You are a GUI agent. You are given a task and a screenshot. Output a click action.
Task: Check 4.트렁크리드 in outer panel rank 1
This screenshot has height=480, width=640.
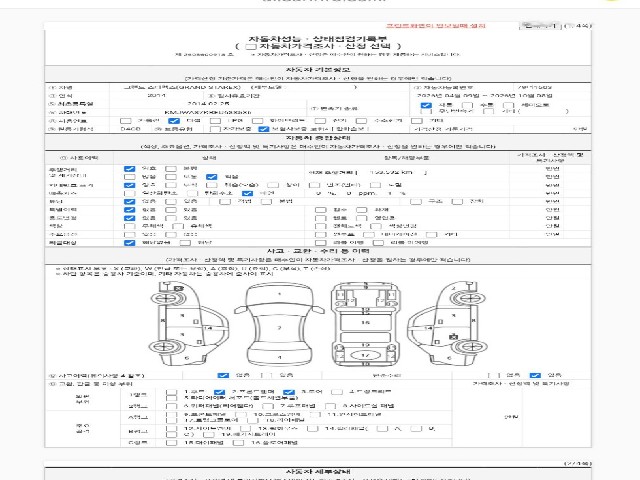[337, 392]
